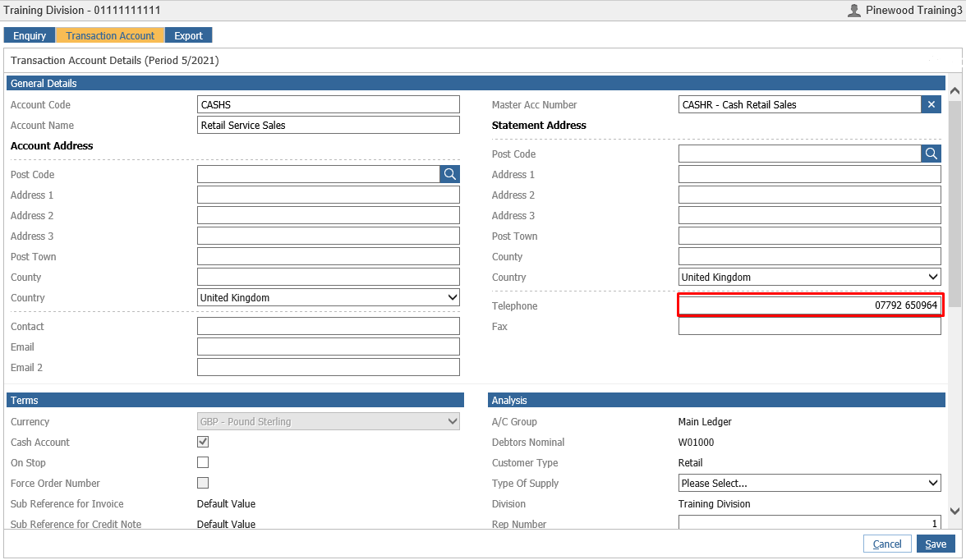
Task: Search Account Address post code lookup icon
Action: click(x=450, y=174)
